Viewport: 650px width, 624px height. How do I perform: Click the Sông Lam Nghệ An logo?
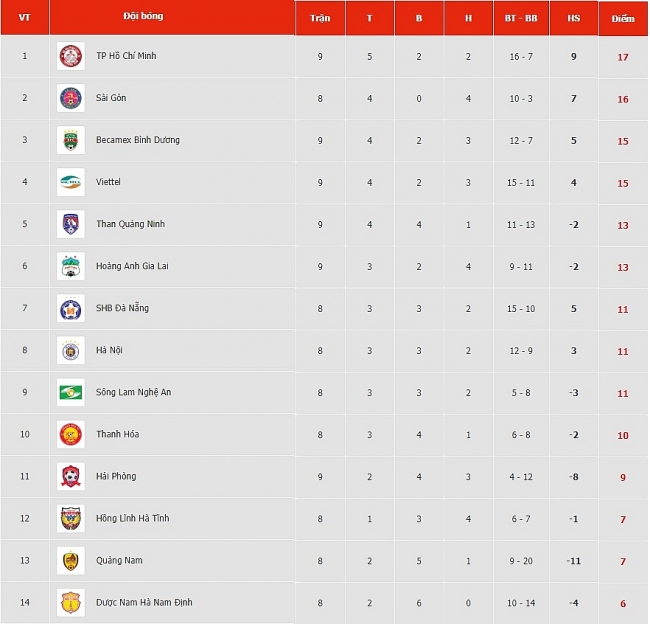click(71, 392)
